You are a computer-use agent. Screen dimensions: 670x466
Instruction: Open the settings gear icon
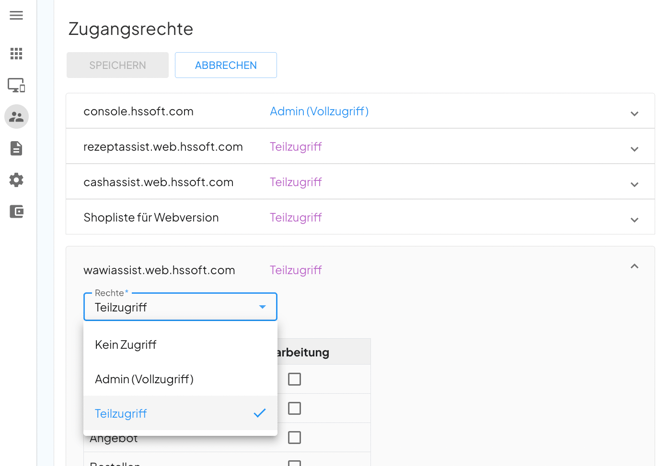16,180
